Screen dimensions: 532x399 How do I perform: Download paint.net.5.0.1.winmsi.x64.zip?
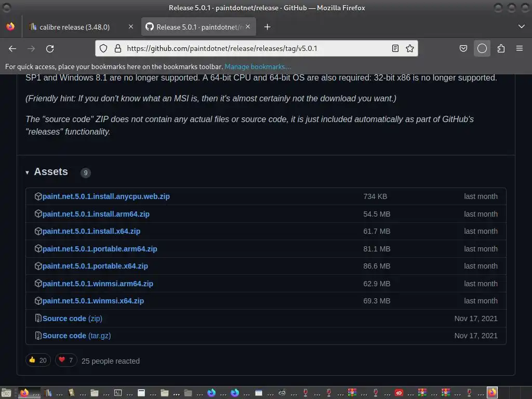pyautogui.click(x=93, y=301)
